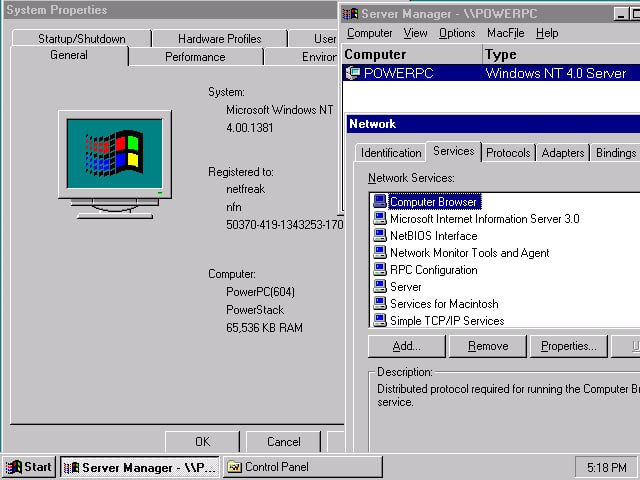The height and width of the screenshot is (480, 640).
Task: Switch to the Identification tab
Action: tap(391, 153)
